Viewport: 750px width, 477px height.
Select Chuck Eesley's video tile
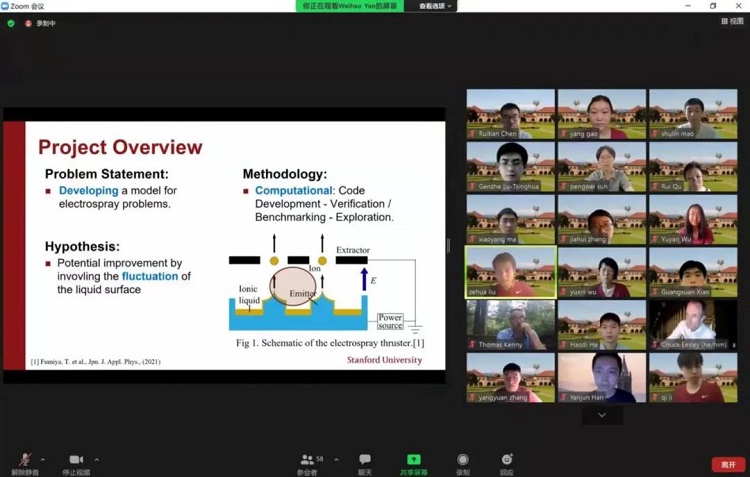692,324
